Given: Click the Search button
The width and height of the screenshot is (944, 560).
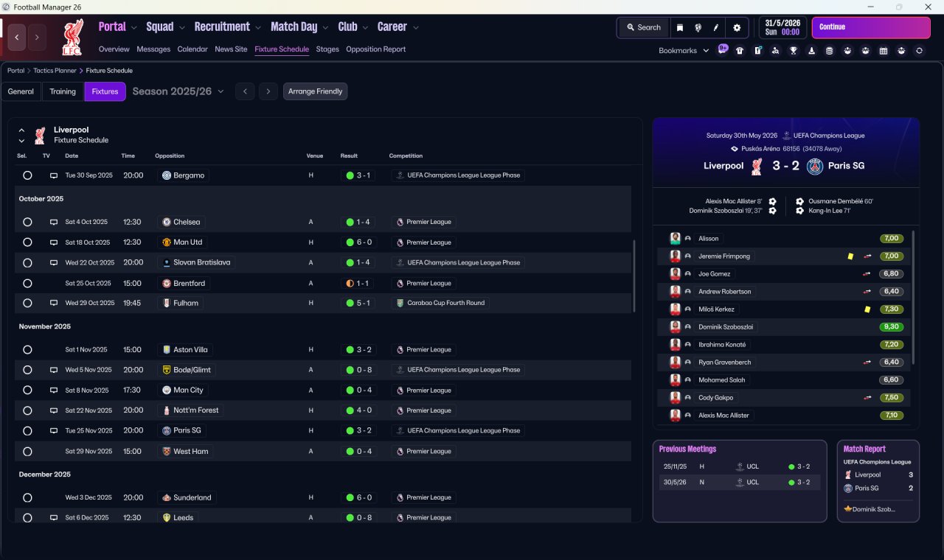Looking at the screenshot, I should (x=643, y=28).
